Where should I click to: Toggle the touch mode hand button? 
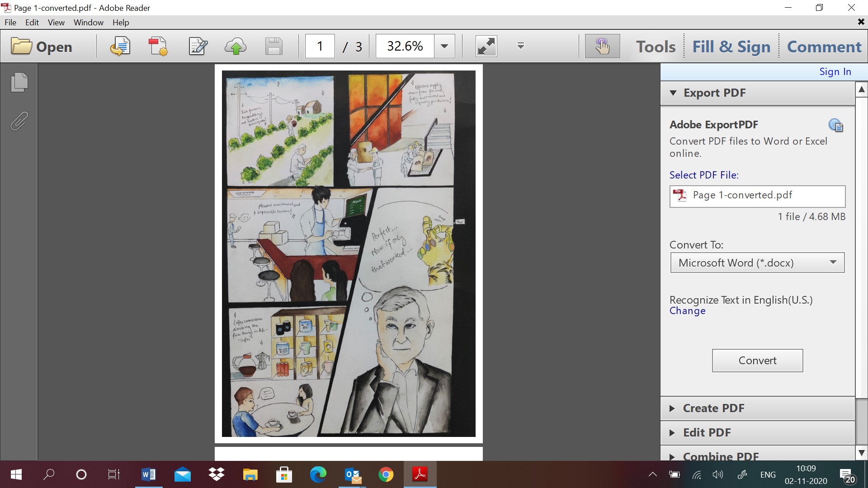602,46
